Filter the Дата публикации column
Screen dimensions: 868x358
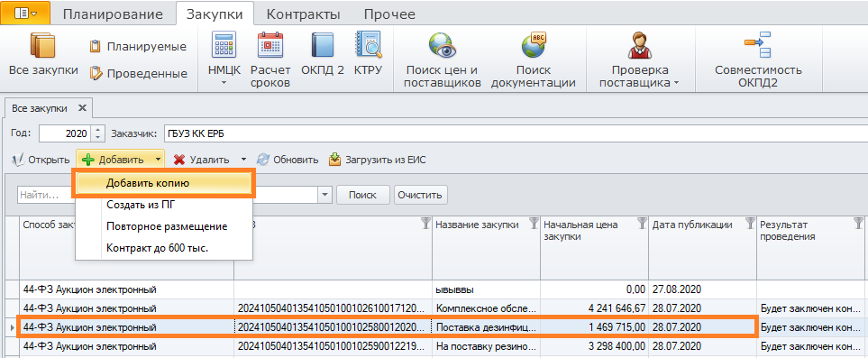749,224
